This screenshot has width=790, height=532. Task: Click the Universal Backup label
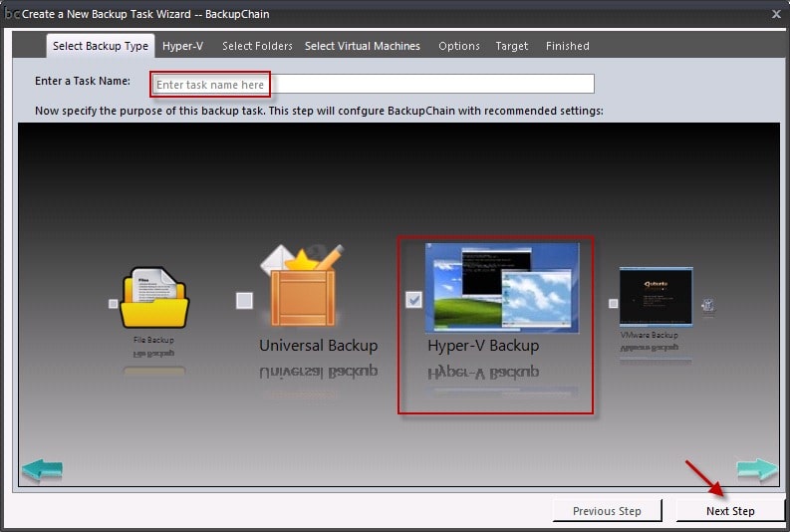(x=319, y=346)
